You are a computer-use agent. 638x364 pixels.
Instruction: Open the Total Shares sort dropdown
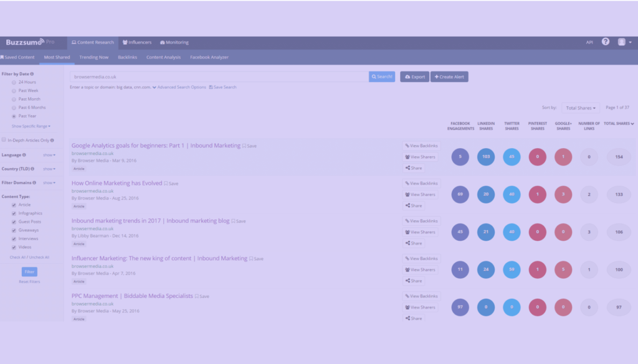[x=580, y=107]
